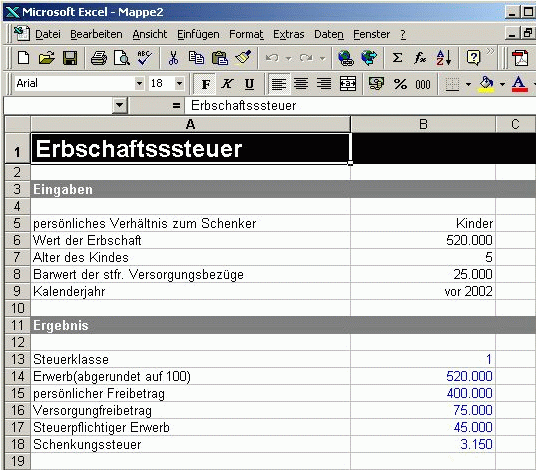Toggle underline formatting U button
536x470 pixels.
point(249,84)
